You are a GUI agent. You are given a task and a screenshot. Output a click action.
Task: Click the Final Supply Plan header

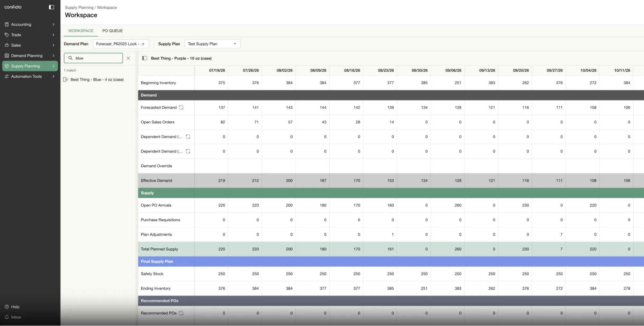click(x=391, y=262)
